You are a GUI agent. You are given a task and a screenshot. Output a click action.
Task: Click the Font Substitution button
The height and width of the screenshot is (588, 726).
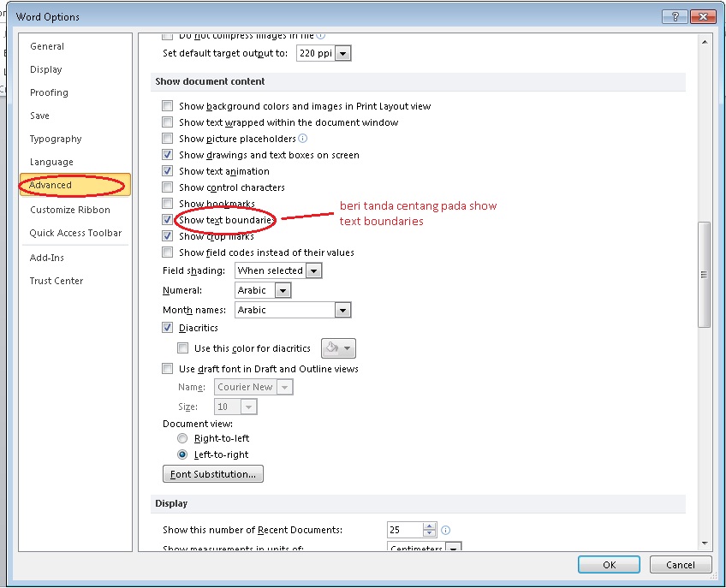212,473
